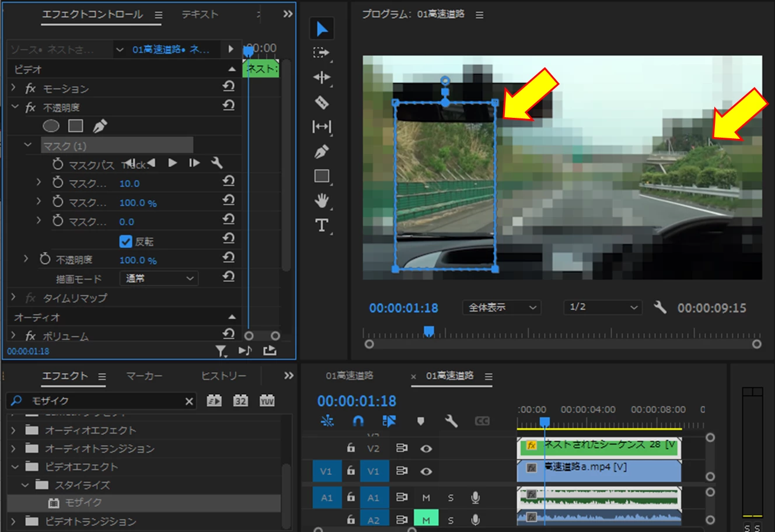
Task: Create 4-point polygon mask under opacity
Action: click(75, 126)
